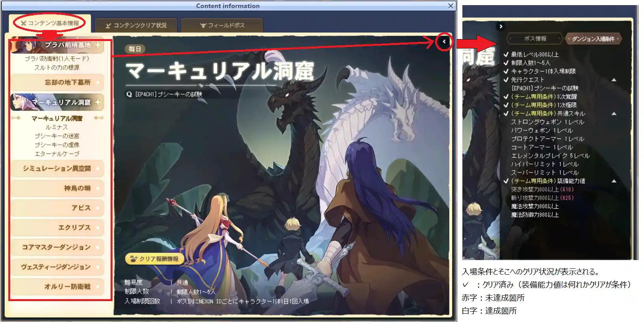Click the スーパーリミット 1レベル row
This screenshot has height=322, width=644.
coord(545,173)
